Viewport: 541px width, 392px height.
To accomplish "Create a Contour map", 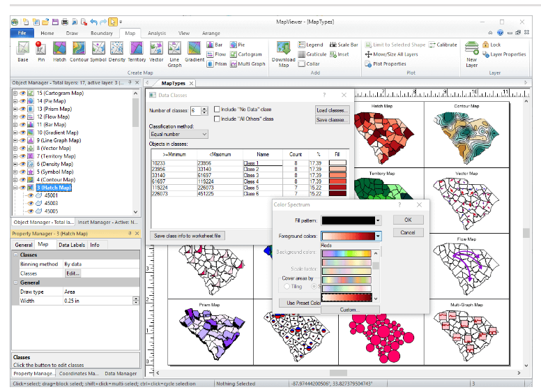I will [x=79, y=52].
